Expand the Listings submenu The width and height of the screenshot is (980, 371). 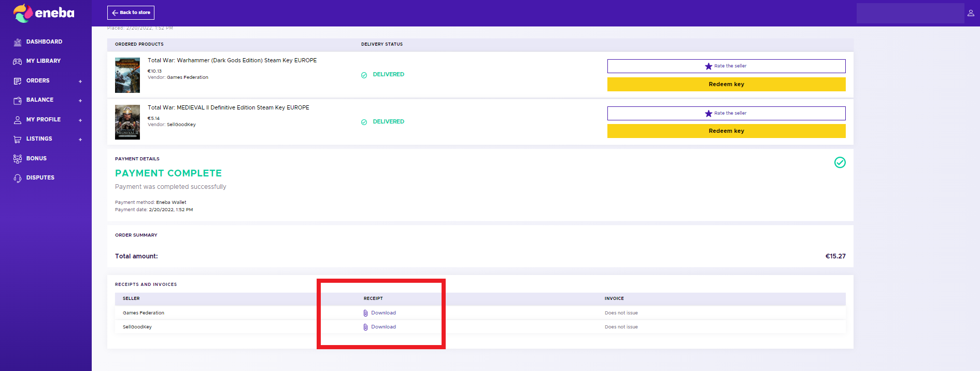click(x=80, y=140)
